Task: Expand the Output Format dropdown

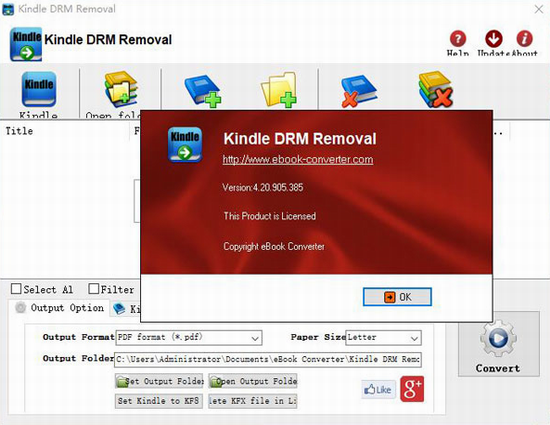Action: (189, 338)
